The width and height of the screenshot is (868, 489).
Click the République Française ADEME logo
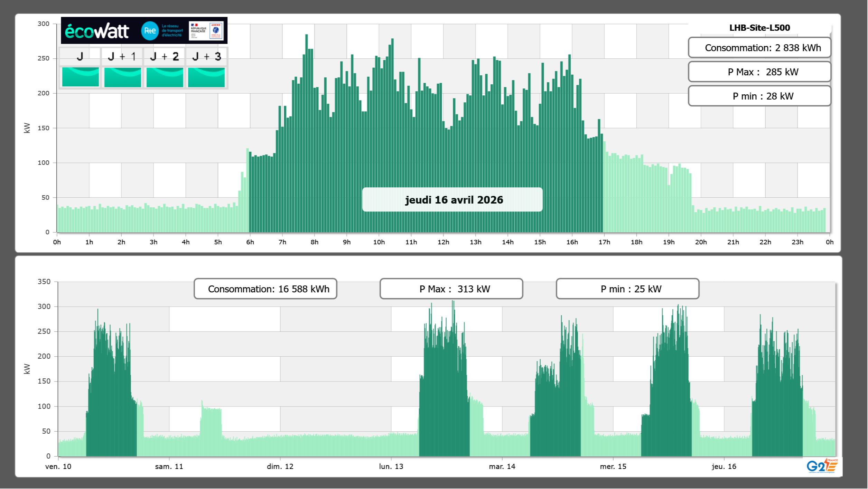pyautogui.click(x=206, y=31)
